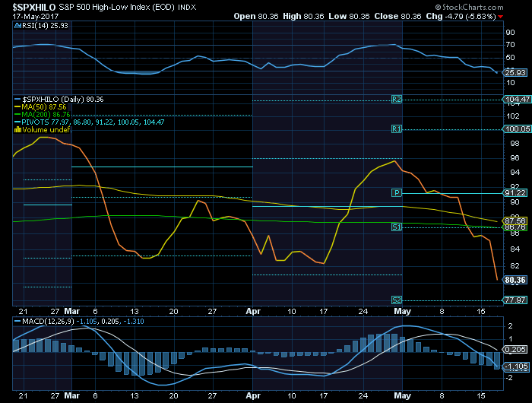Click the RSI axis label 90

click(510, 32)
